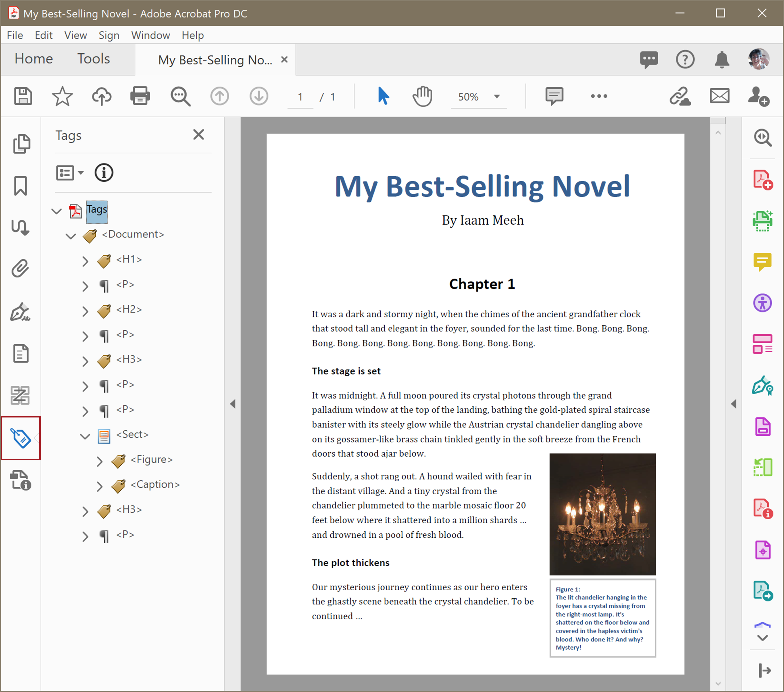Screen dimensions: 784x692
Task: Collapse the right tools pane arrow
Action: (734, 404)
